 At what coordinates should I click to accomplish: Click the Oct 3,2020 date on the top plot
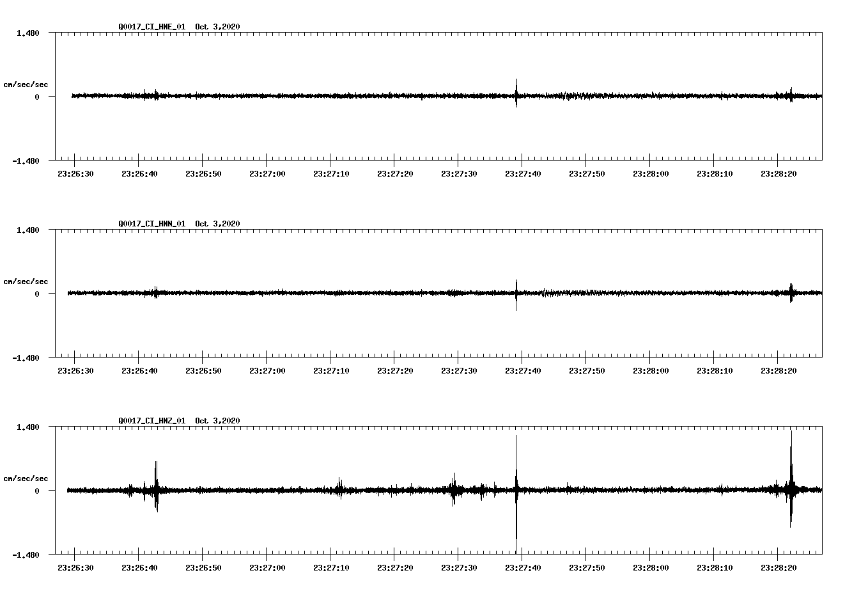[x=217, y=27]
